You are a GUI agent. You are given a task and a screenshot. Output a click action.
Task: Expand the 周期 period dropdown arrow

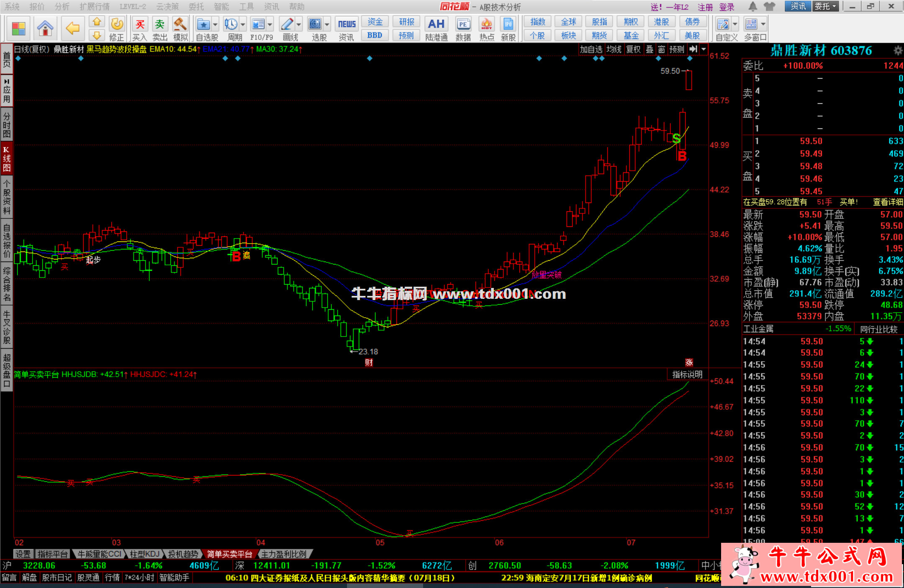(243, 25)
